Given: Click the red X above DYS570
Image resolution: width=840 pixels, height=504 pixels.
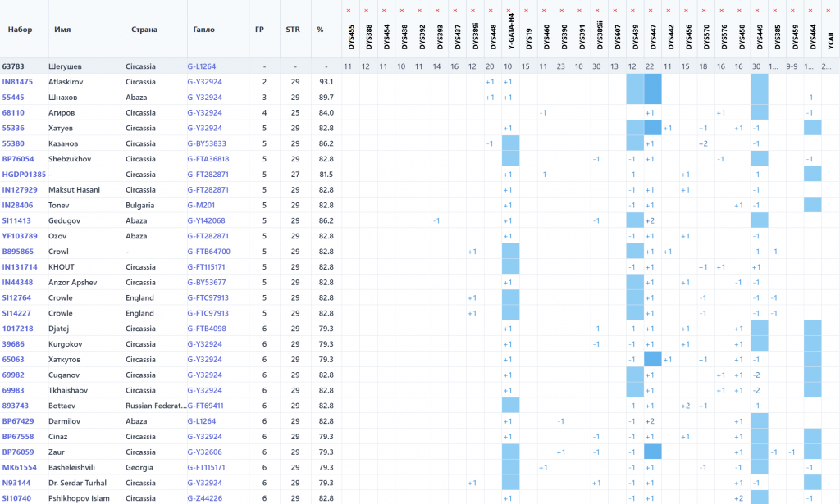Looking at the screenshot, I should 705,11.
